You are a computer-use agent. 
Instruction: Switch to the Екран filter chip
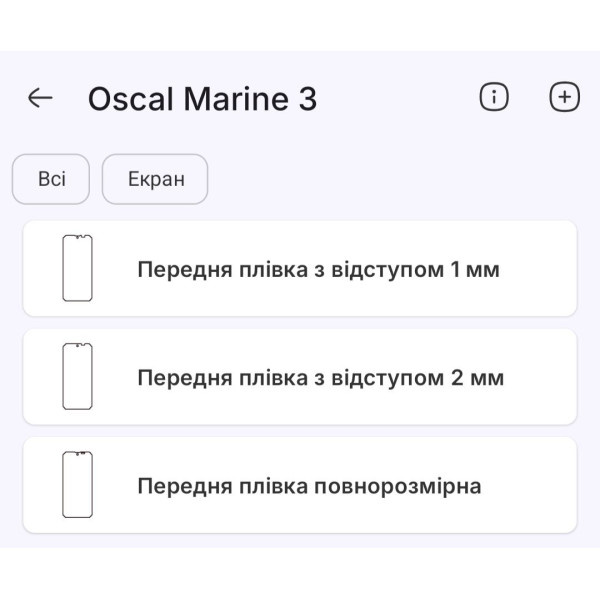(155, 180)
